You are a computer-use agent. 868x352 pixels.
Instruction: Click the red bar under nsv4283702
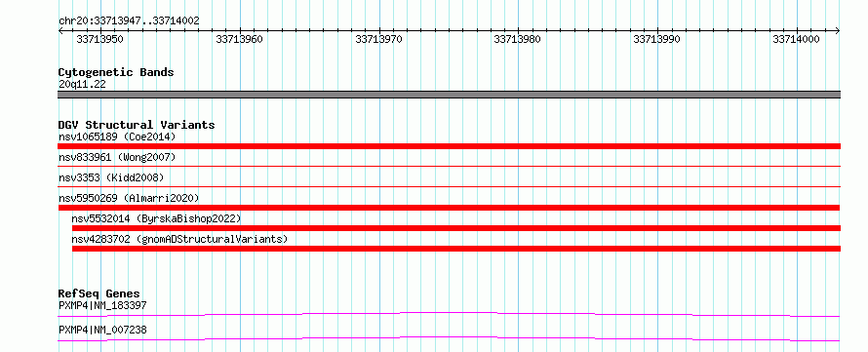(456, 249)
